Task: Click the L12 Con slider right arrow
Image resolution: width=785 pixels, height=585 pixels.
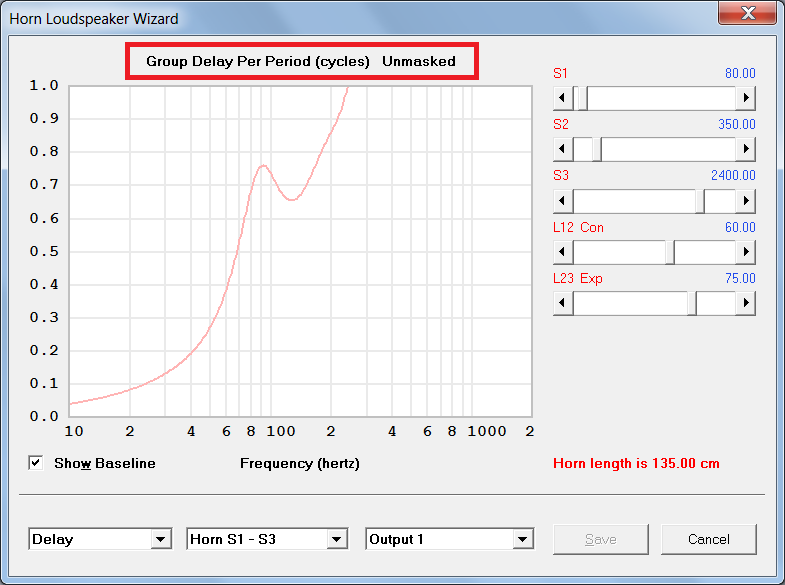Action: (745, 252)
